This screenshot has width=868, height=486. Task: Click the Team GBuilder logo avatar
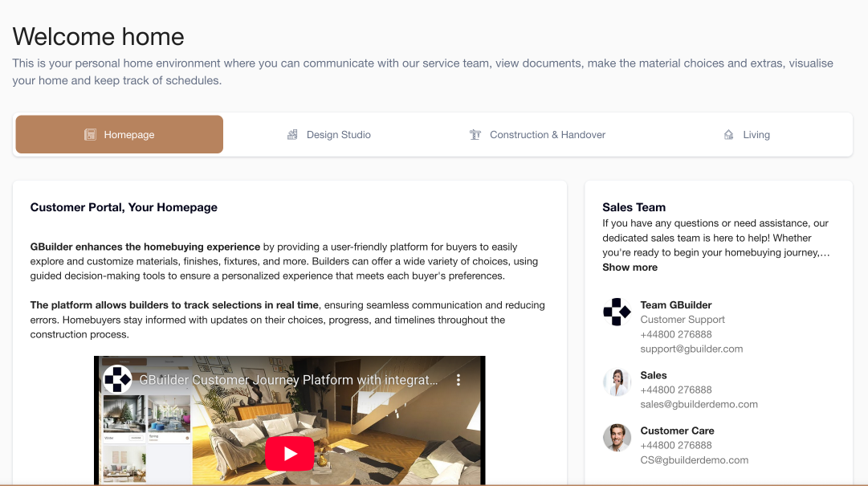coord(617,312)
